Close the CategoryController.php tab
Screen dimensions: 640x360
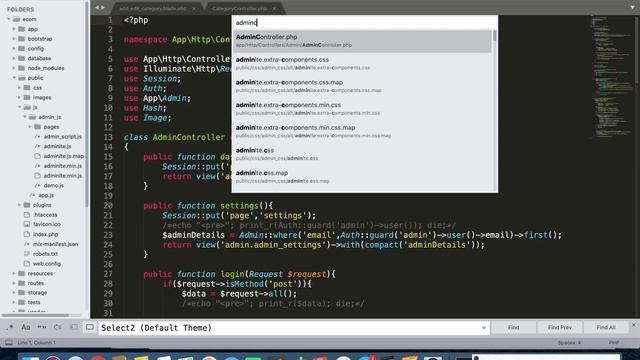pyautogui.click(x=274, y=8)
